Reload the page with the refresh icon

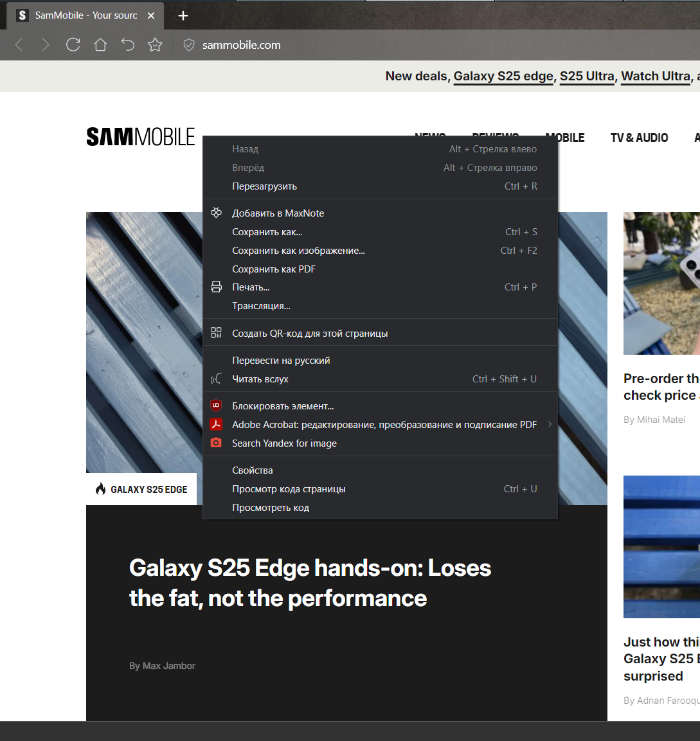(x=73, y=45)
